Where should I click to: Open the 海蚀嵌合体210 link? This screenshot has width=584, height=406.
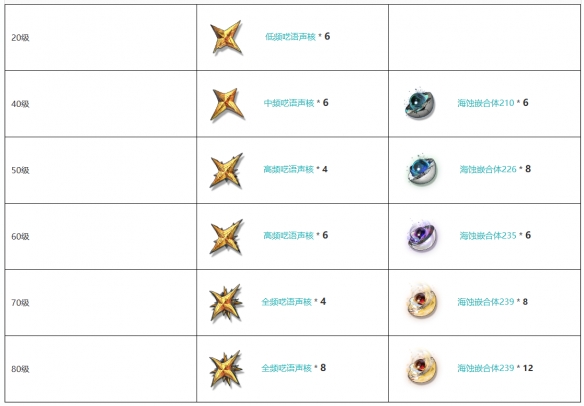[486, 103]
